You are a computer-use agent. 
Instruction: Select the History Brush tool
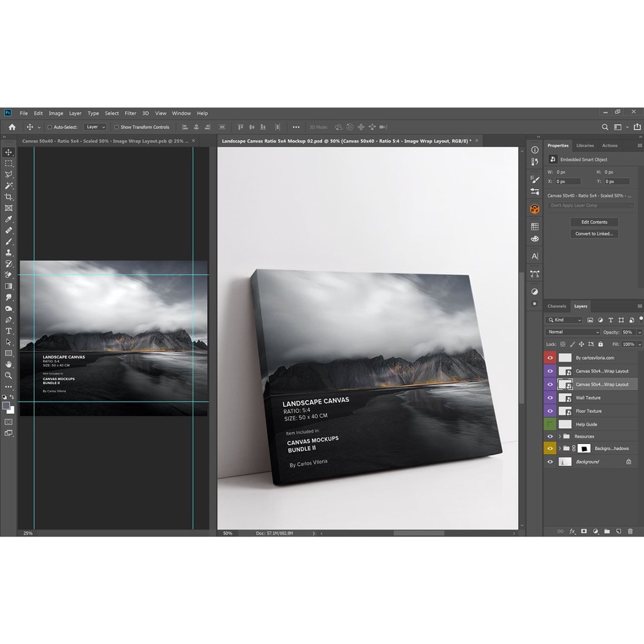click(x=9, y=264)
